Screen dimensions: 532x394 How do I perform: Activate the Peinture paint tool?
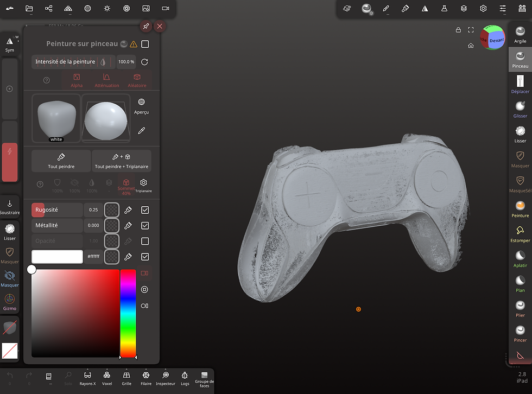tap(520, 209)
